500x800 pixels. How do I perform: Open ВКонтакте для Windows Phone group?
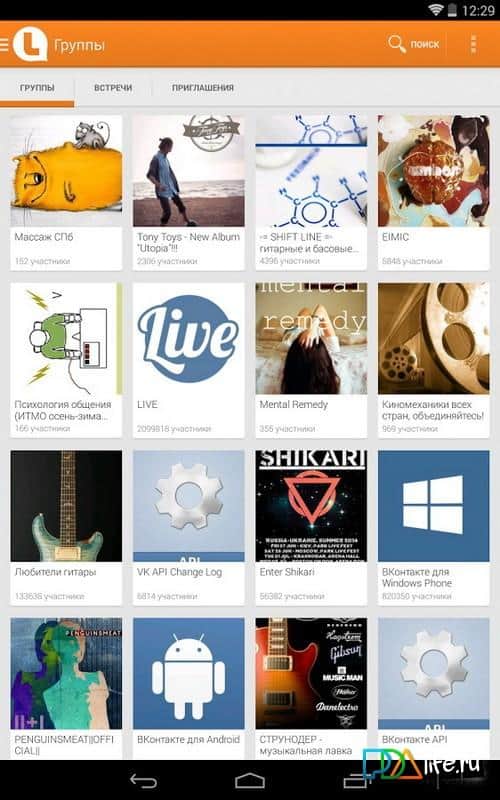tap(433, 528)
